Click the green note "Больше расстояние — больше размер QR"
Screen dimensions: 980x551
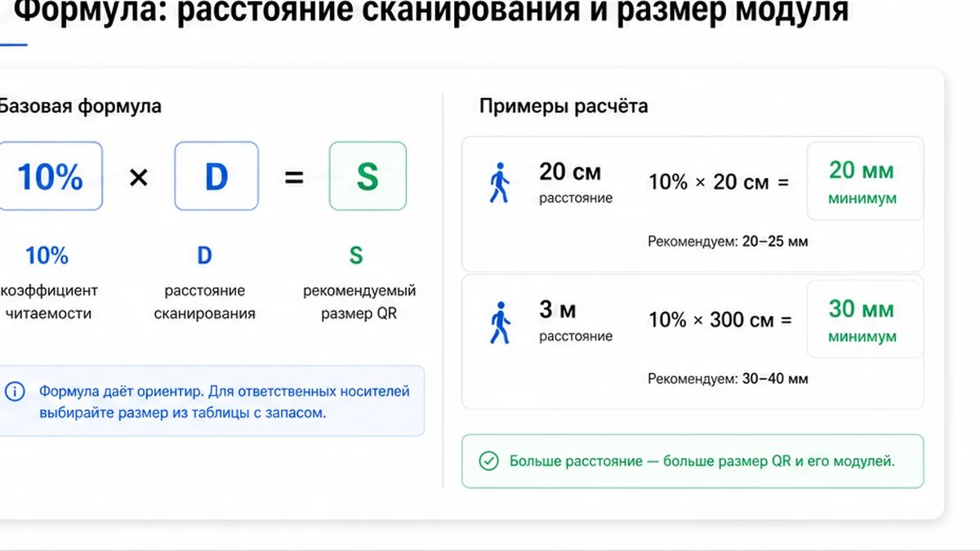(693, 461)
